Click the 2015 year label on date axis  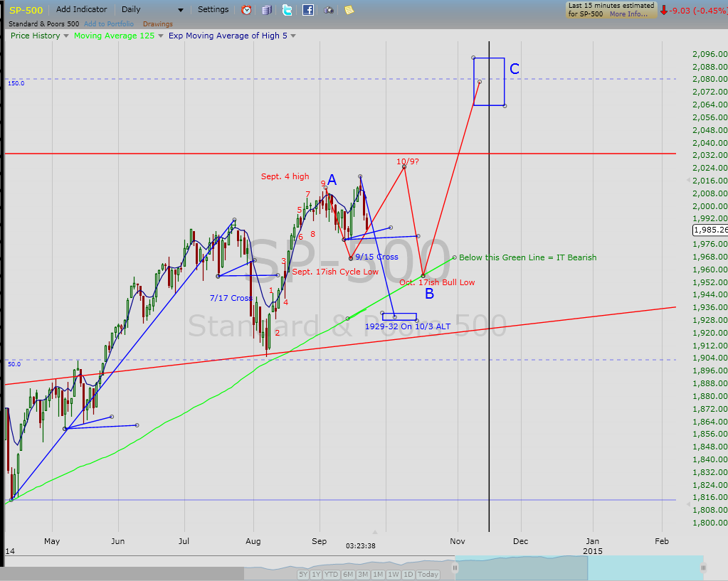592,551
